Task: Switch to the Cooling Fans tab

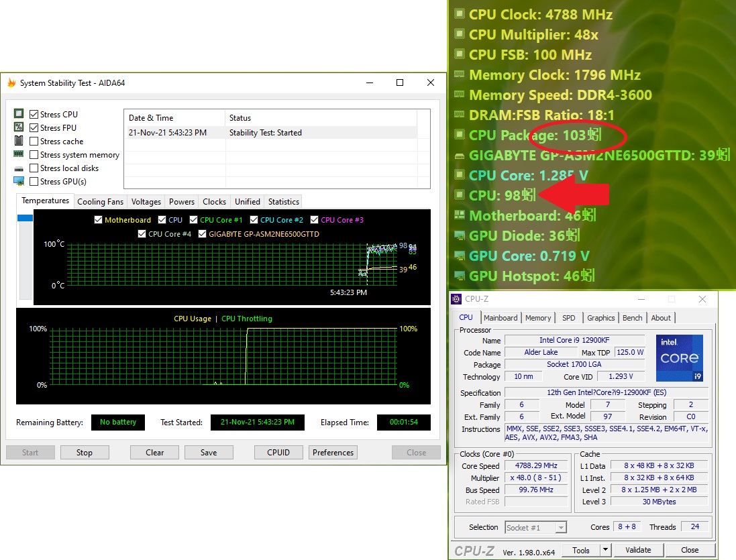Action: 101,202
